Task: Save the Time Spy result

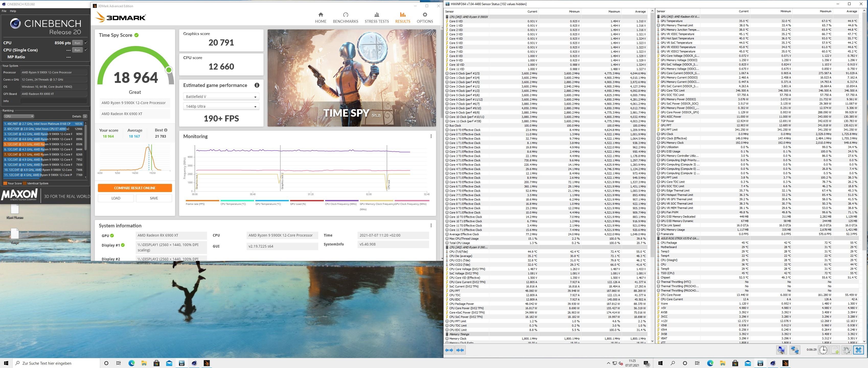Action: pyautogui.click(x=154, y=198)
